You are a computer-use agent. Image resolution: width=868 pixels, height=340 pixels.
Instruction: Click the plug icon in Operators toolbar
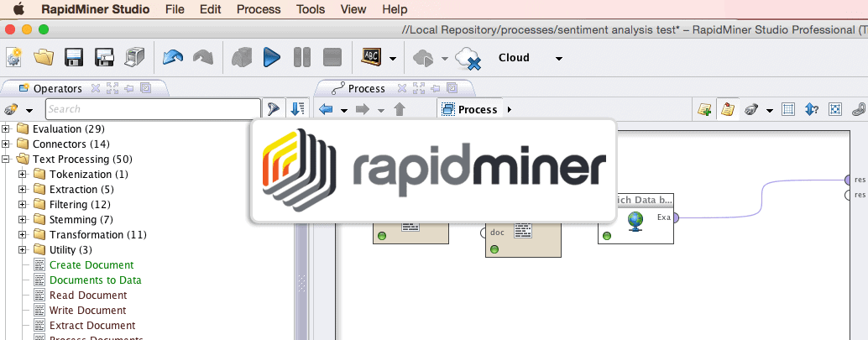point(11,109)
